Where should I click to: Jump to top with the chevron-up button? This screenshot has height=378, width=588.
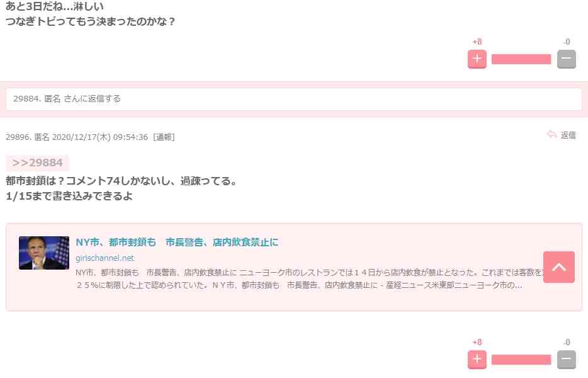pyautogui.click(x=559, y=267)
